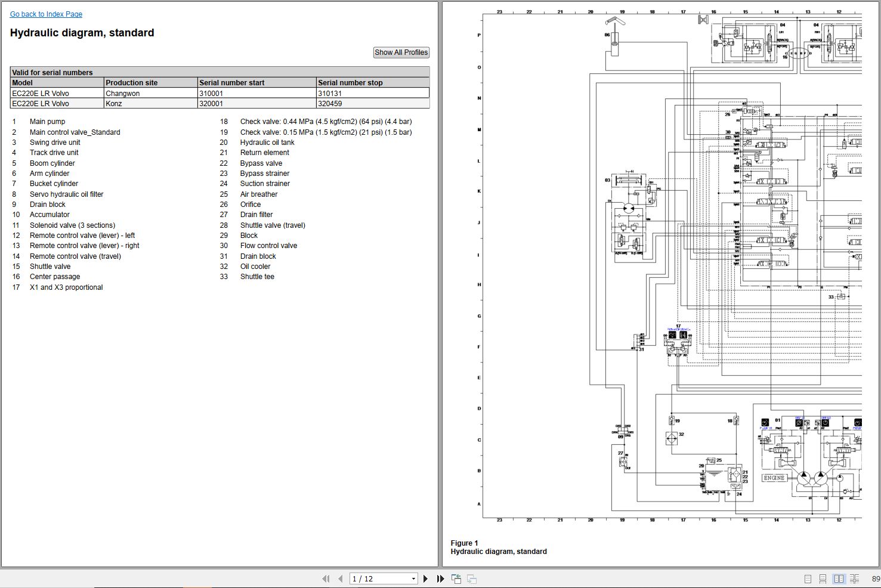The width and height of the screenshot is (881, 588).
Task: Click the Oil cooler entry
Action: click(255, 267)
